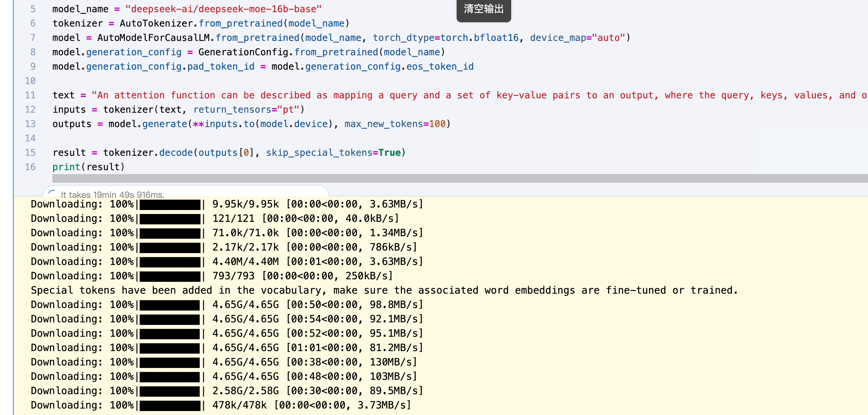Click the 81.2MB/s download output line
The image size is (868, 415).
coord(227,348)
